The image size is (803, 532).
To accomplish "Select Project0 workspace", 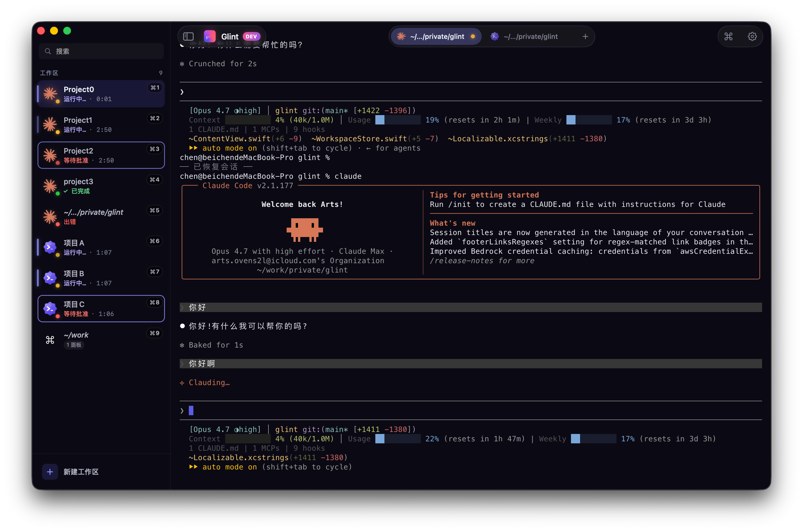I will tap(101, 94).
